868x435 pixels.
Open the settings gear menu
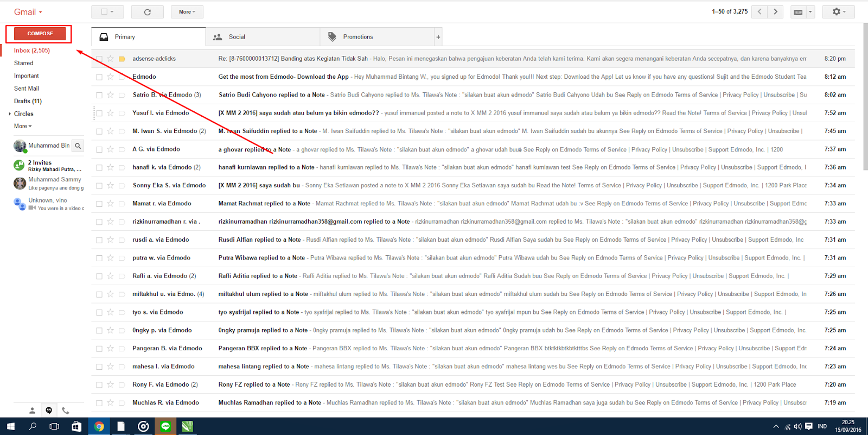(x=839, y=12)
